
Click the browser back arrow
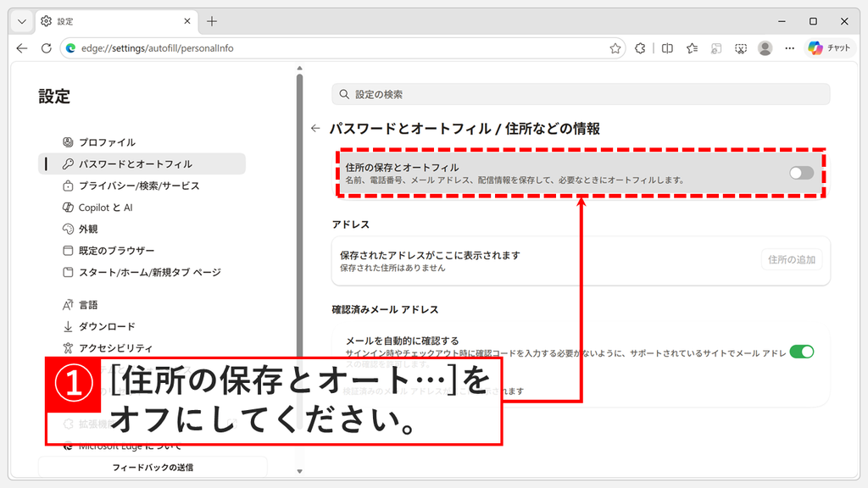22,48
